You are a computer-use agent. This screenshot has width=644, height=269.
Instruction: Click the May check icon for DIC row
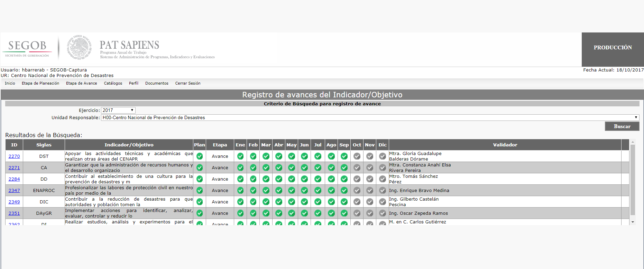tap(292, 202)
